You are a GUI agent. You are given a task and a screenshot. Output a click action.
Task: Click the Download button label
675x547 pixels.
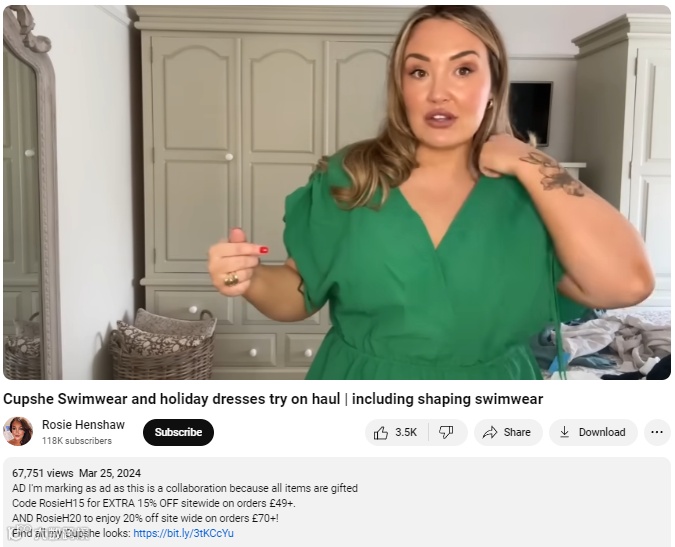click(x=602, y=432)
